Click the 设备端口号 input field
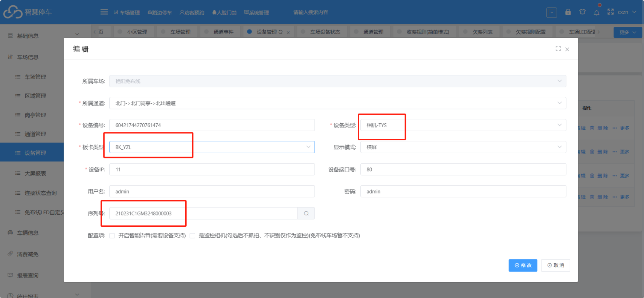 click(463, 169)
